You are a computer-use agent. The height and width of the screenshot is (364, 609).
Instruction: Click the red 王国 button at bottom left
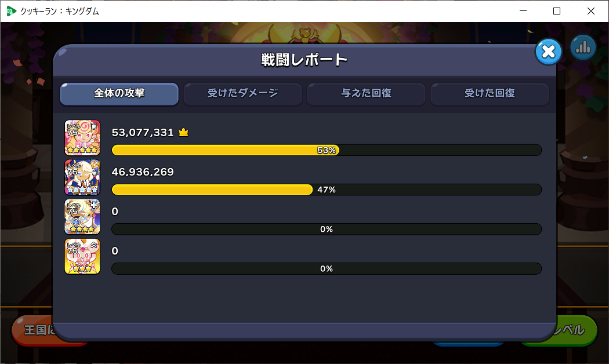[32, 330]
